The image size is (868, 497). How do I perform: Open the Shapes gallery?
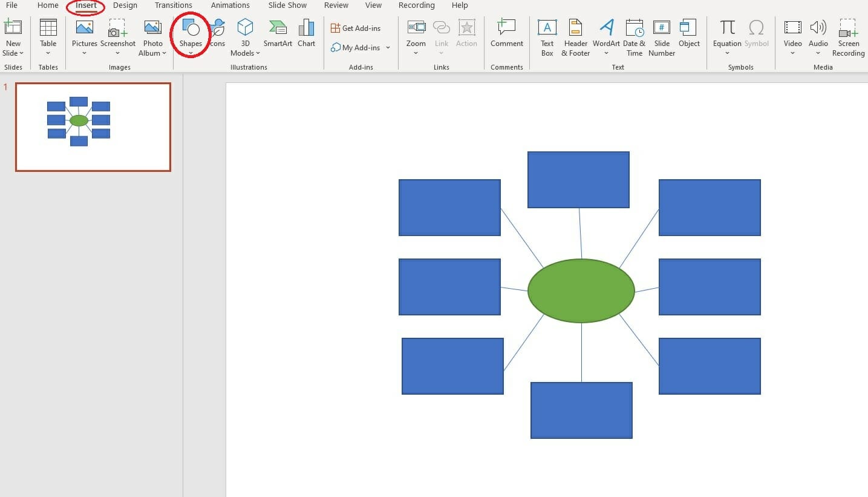click(191, 36)
